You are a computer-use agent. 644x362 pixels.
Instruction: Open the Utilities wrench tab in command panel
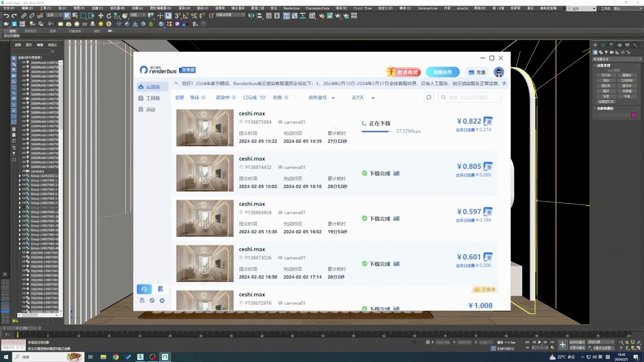(x=635, y=45)
